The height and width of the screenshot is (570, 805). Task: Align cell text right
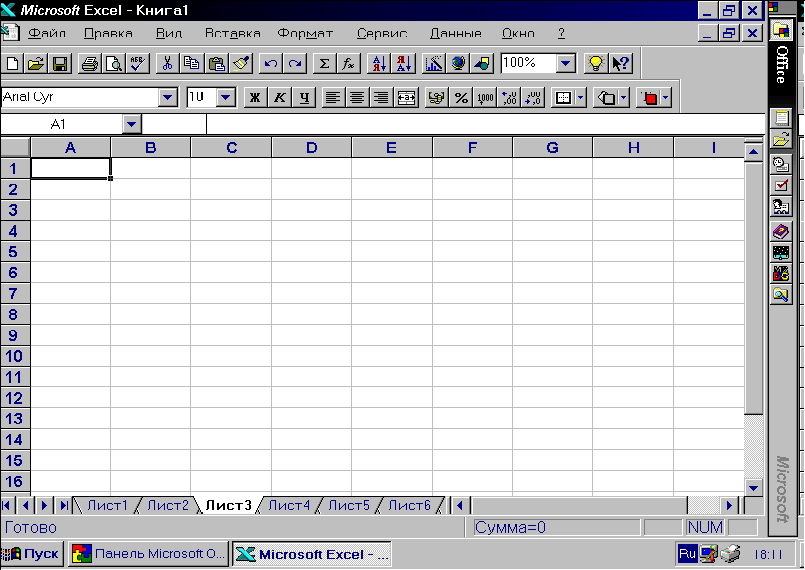click(x=381, y=98)
